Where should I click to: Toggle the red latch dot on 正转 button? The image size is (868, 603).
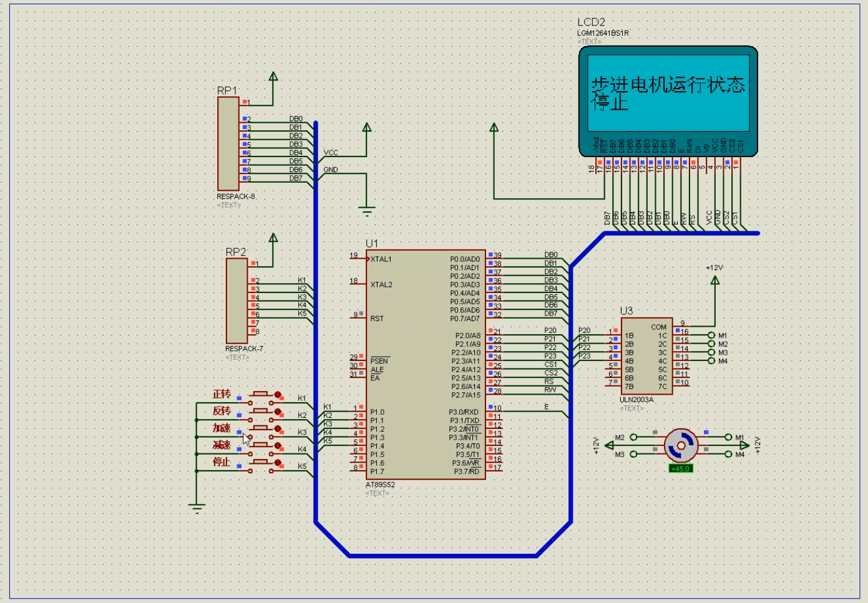pos(278,395)
